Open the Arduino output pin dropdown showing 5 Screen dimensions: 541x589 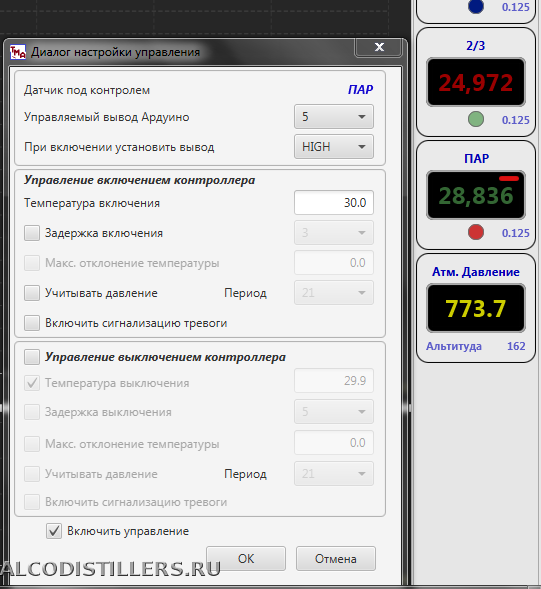coord(334,117)
